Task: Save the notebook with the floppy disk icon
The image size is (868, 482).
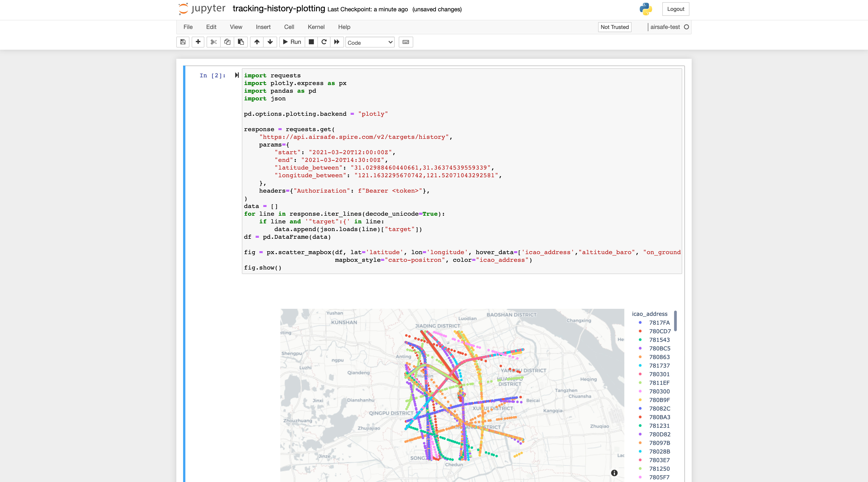Action: [183, 42]
